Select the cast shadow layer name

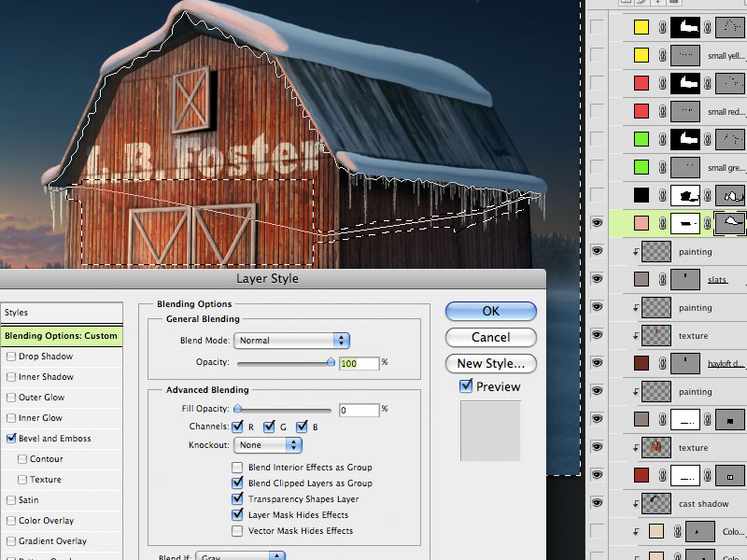click(704, 503)
